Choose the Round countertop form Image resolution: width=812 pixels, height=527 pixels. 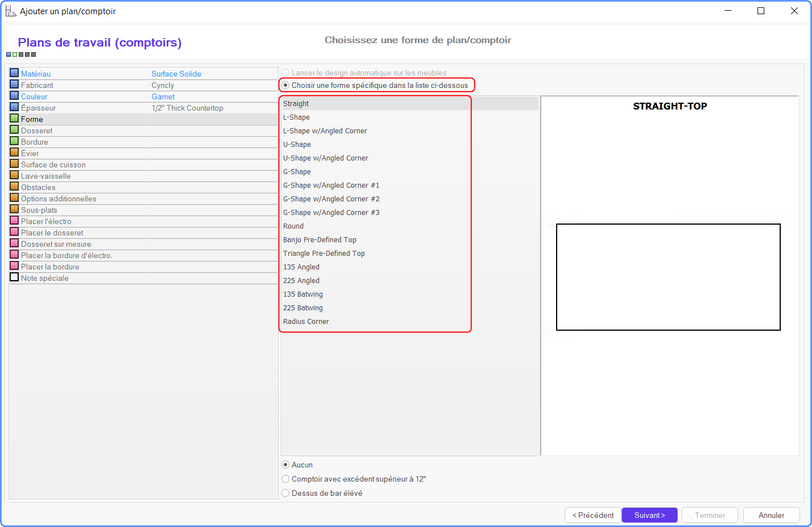tap(410, 226)
